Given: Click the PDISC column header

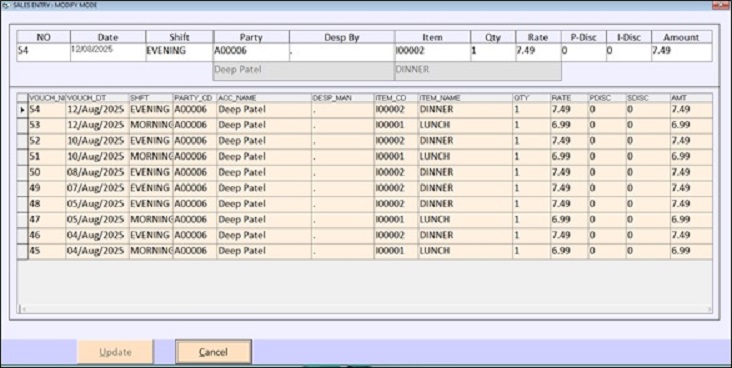Looking at the screenshot, I should coord(606,98).
